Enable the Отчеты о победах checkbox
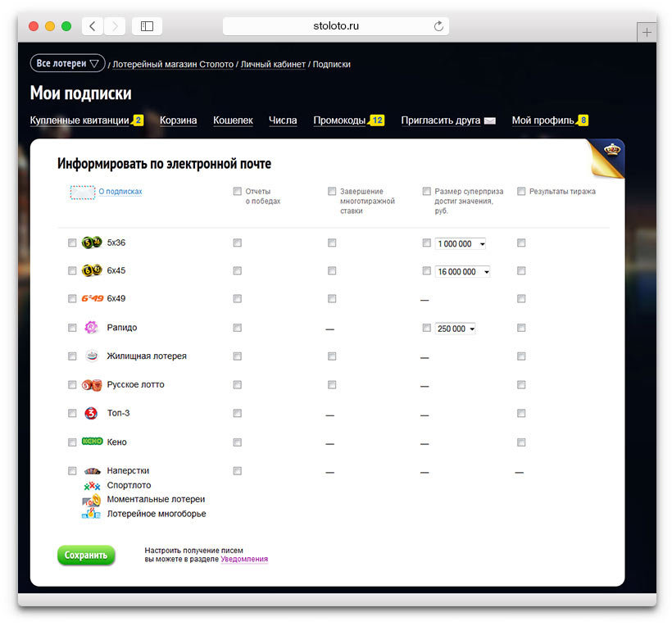This screenshot has height=626, width=672. tap(238, 190)
